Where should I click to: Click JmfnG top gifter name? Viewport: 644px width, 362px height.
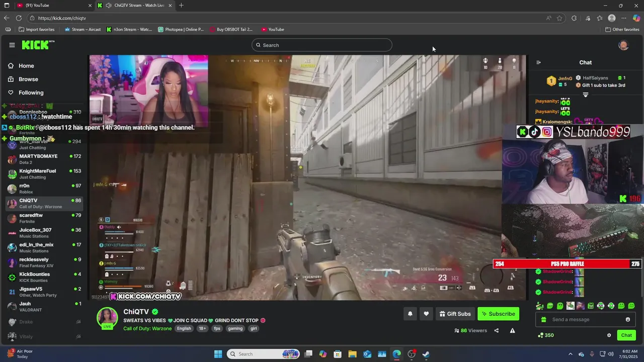pos(565,78)
